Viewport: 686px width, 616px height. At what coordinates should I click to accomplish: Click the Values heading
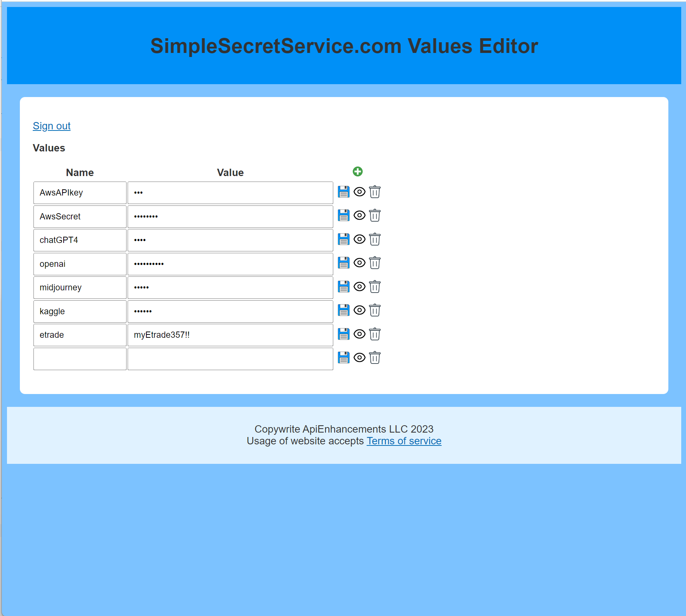[49, 148]
